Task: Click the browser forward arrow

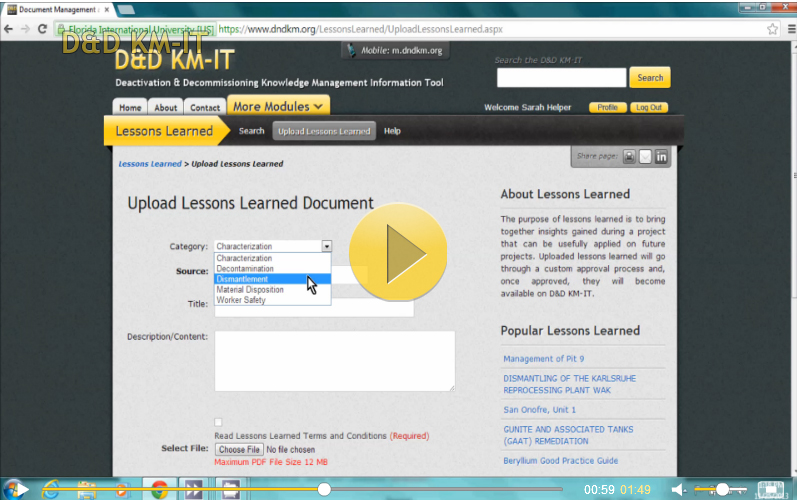Action: click(x=25, y=29)
